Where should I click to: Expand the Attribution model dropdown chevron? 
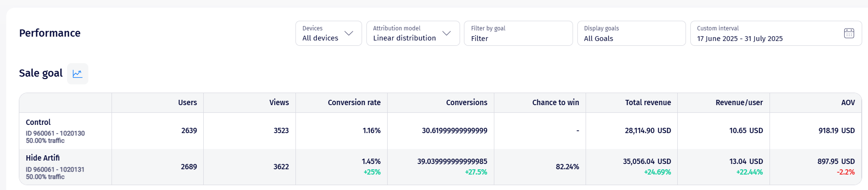click(447, 33)
